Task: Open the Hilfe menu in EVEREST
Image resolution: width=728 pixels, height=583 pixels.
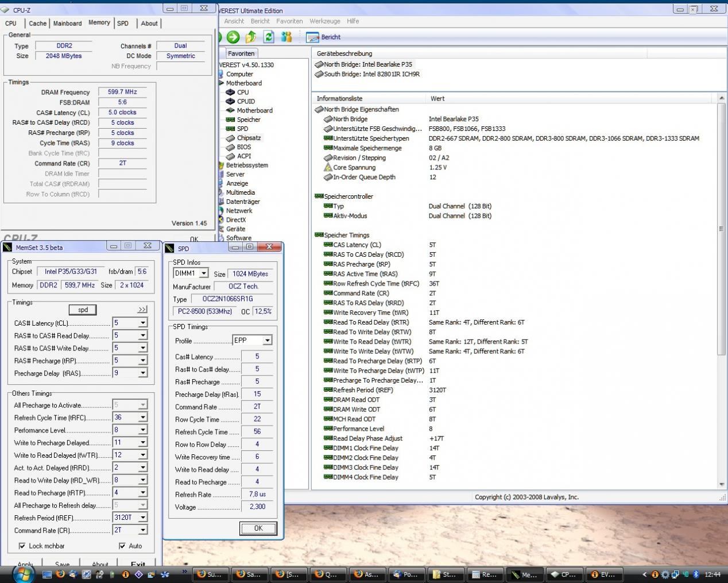Action: [353, 21]
